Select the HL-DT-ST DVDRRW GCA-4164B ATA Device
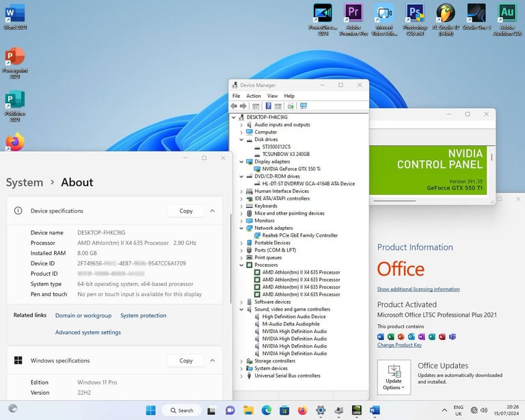Image resolution: width=525 pixels, height=420 pixels. (x=308, y=184)
